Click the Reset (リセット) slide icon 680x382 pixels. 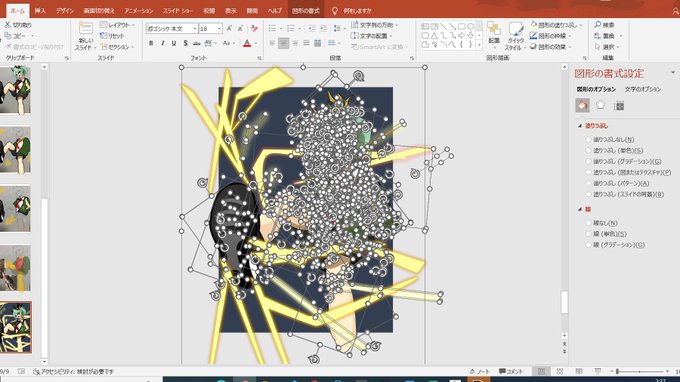103,36
